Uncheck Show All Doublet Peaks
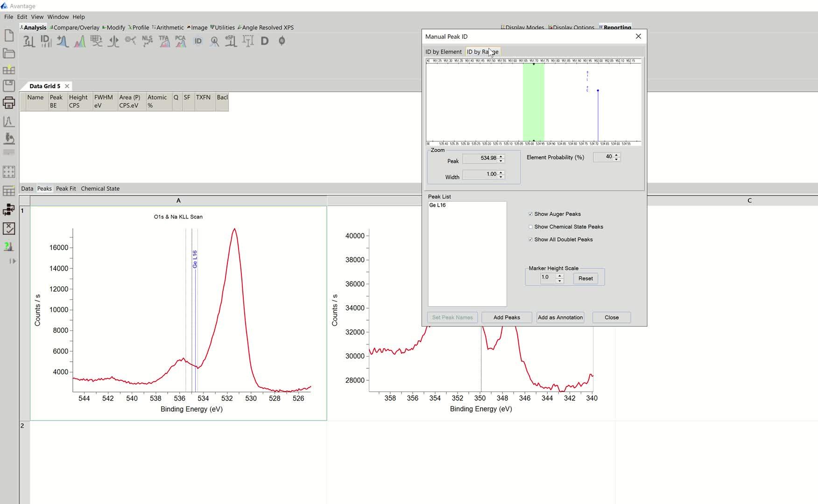Viewport: 818px width, 504px height. pos(530,239)
